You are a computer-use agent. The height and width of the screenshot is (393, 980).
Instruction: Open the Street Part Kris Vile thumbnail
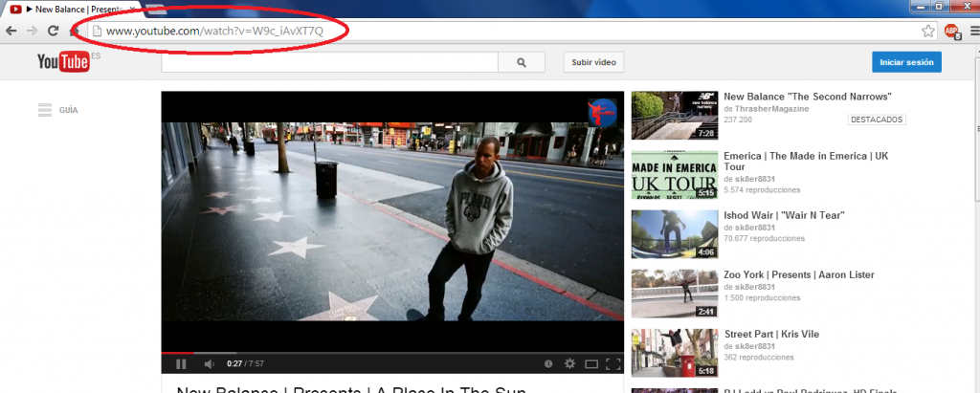(x=675, y=353)
